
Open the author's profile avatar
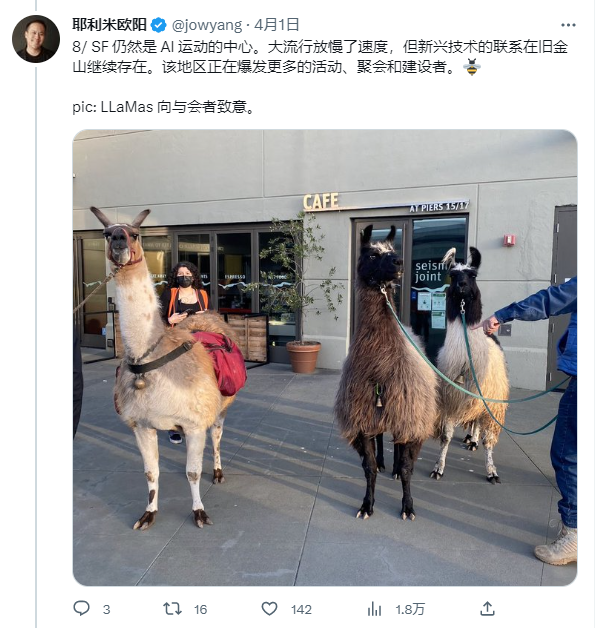tap(36, 39)
